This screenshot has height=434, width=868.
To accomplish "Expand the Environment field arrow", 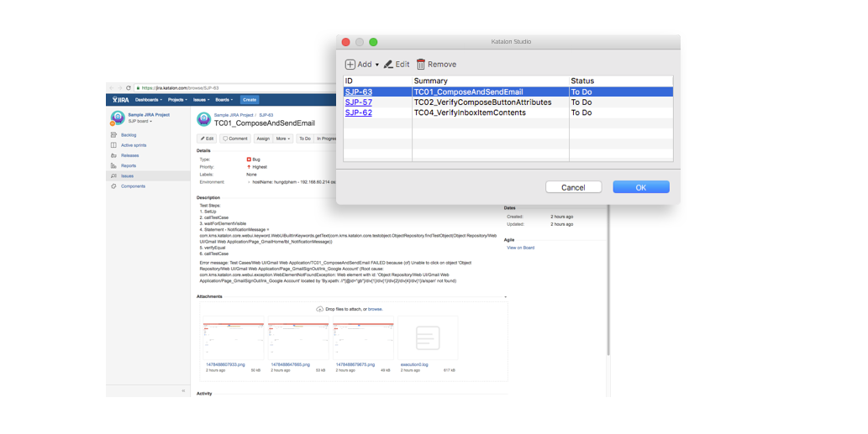I will click(249, 182).
